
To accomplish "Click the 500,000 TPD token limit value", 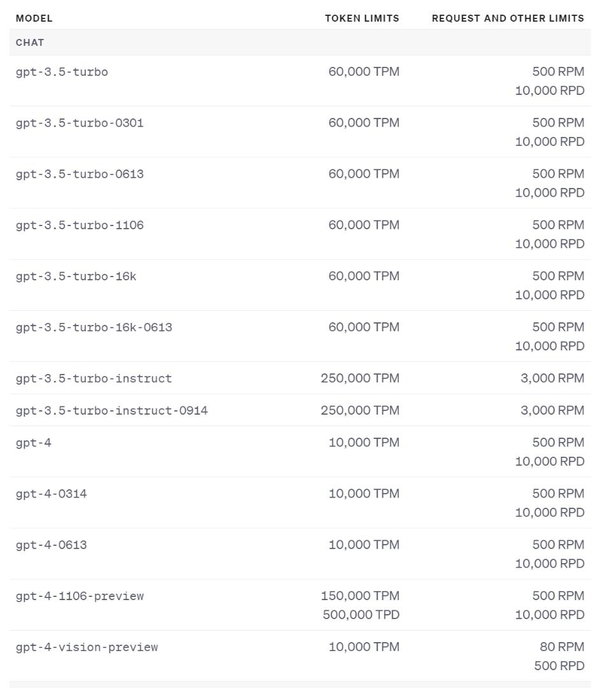I will pos(361,615).
